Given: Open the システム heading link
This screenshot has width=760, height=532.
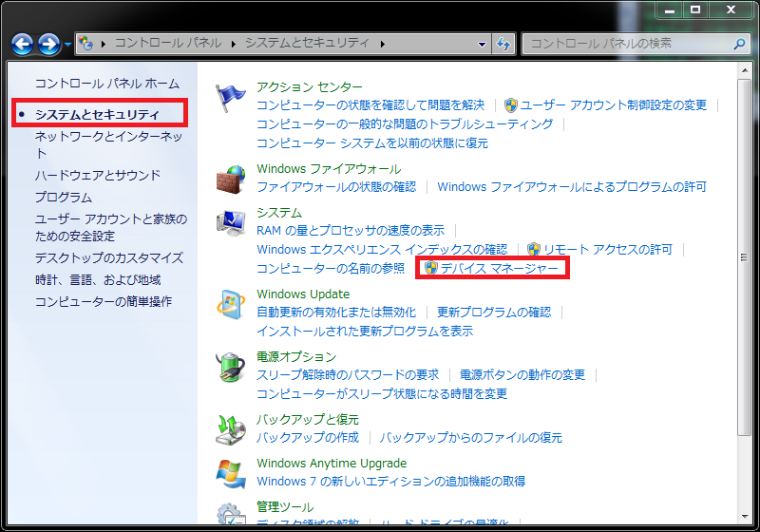Looking at the screenshot, I should coord(279,213).
